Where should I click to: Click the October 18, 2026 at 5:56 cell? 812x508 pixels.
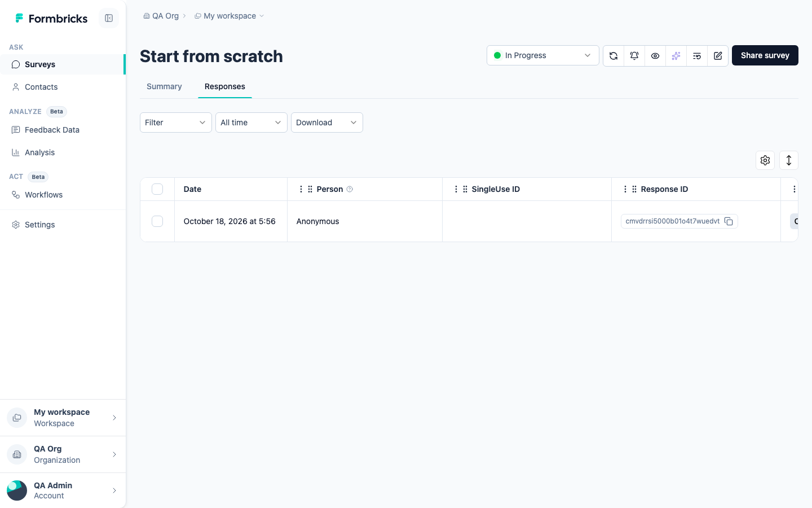click(x=230, y=221)
